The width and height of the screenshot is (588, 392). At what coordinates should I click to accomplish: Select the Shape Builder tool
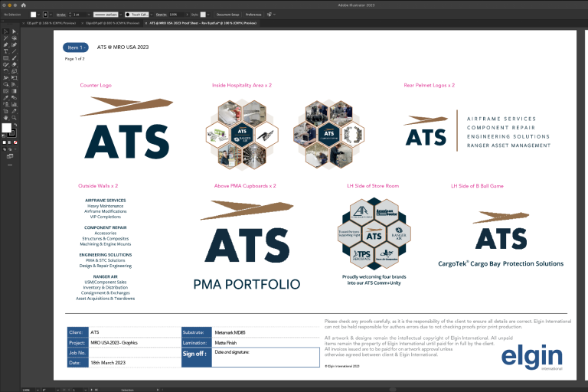pos(5,84)
